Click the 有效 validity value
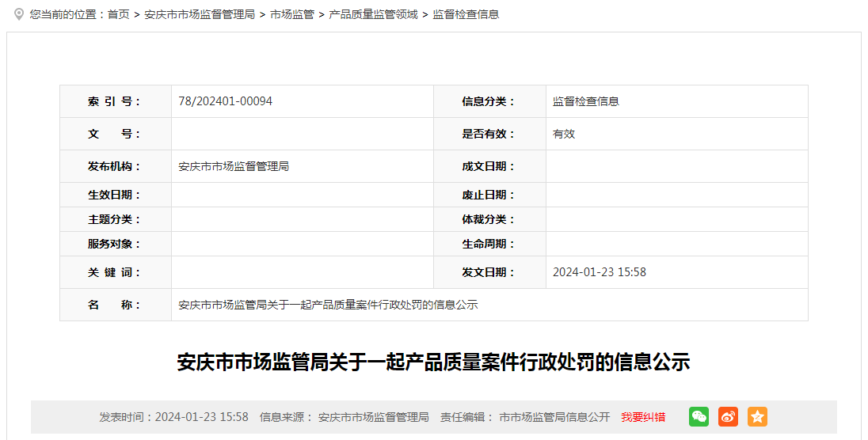 click(564, 134)
